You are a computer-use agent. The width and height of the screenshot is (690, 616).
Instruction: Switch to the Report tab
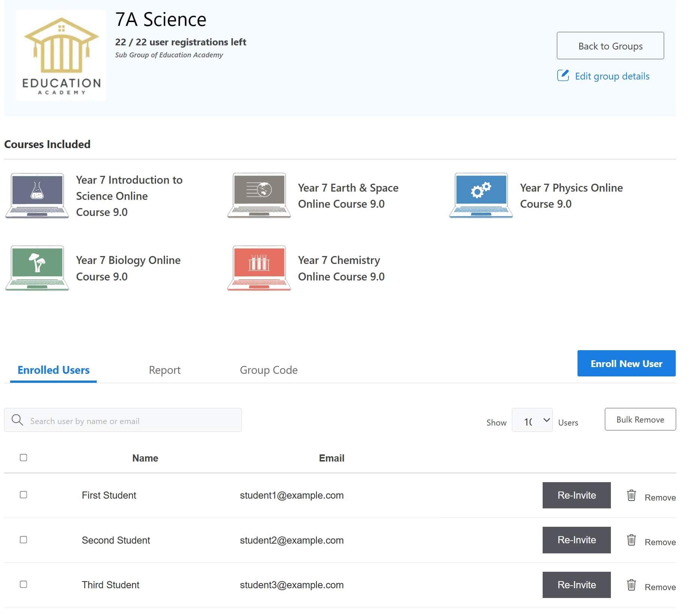click(165, 370)
